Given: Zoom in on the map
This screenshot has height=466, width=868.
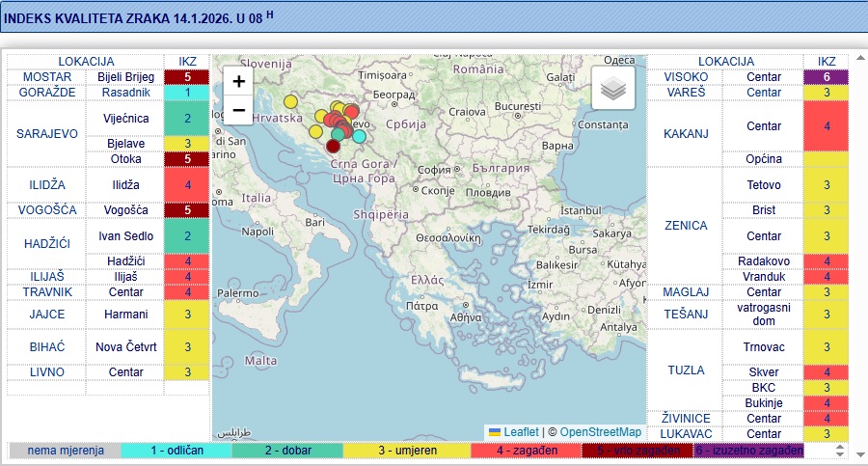Looking at the screenshot, I should click(x=239, y=82).
